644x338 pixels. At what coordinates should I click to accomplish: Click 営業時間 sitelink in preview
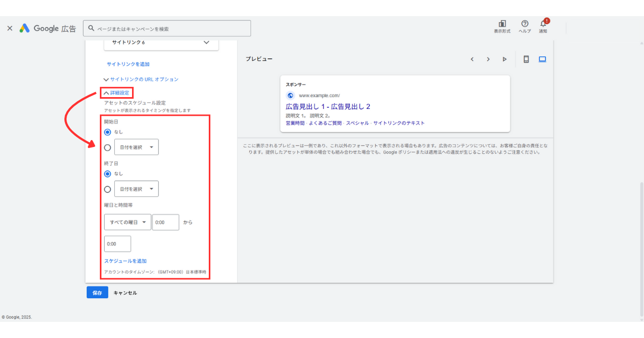pos(295,123)
